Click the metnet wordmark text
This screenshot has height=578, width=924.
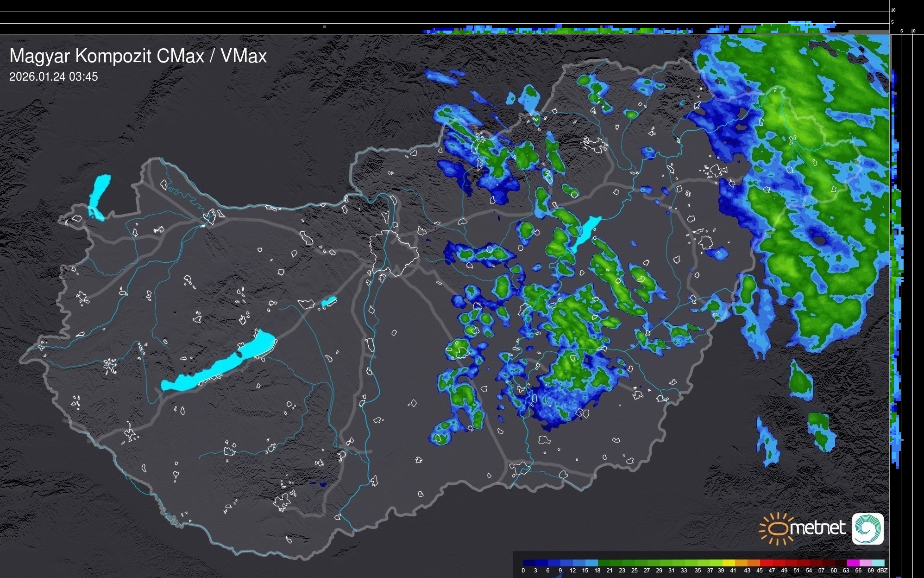pyautogui.click(x=817, y=528)
